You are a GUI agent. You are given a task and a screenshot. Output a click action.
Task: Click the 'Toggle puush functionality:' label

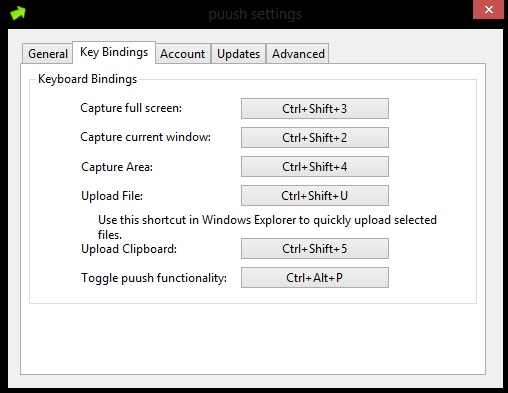click(x=154, y=278)
